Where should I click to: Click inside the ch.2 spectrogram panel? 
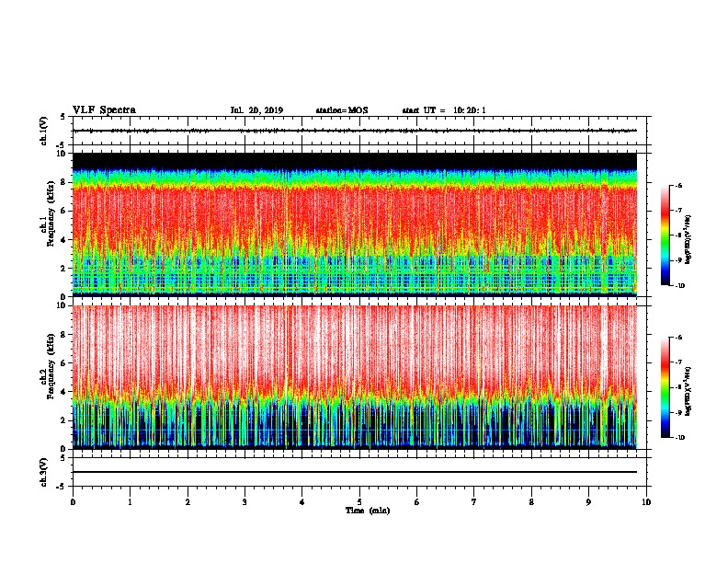click(355, 377)
